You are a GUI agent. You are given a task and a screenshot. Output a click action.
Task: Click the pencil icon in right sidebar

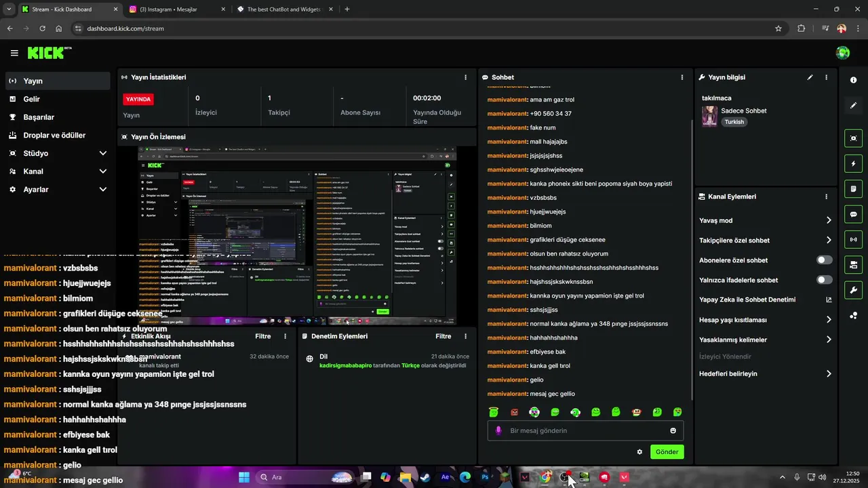[853, 106]
